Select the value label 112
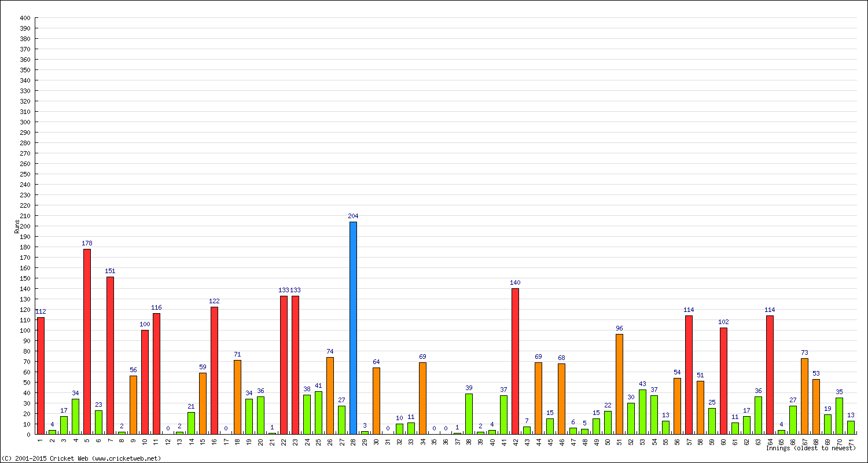The height and width of the screenshot is (463, 868). 41,311
